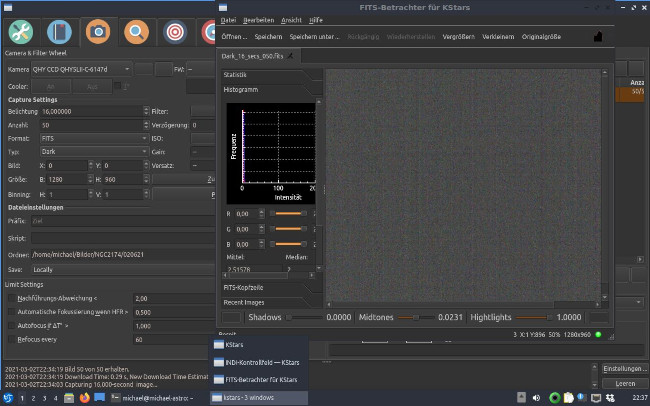Viewport: 650px width, 406px height.
Task: Enable Nachführungs-Abweichung limit checkbox
Action: pyautogui.click(x=12, y=298)
